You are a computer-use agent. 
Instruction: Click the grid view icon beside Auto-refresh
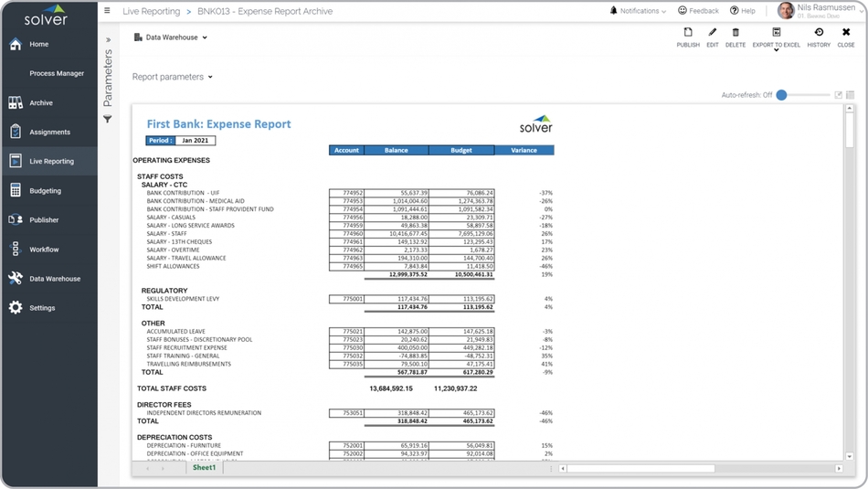pos(850,95)
